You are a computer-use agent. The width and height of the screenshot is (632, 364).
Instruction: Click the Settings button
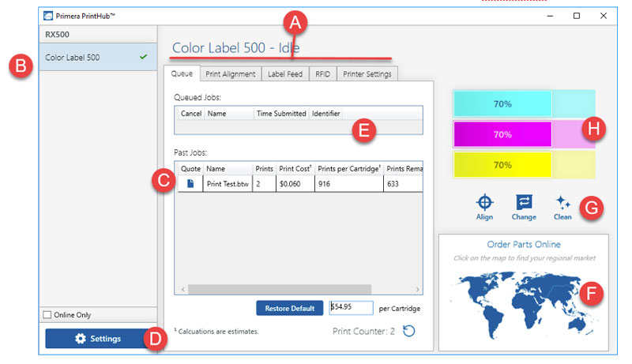pos(97,339)
